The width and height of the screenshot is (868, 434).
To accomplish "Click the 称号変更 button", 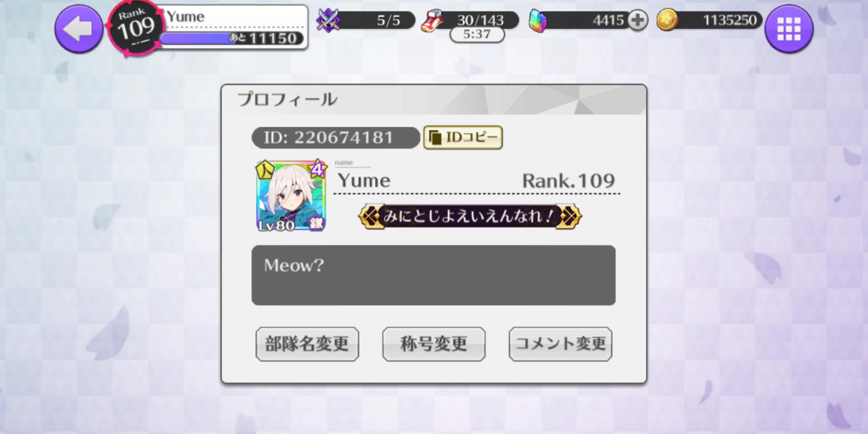I will 434,344.
